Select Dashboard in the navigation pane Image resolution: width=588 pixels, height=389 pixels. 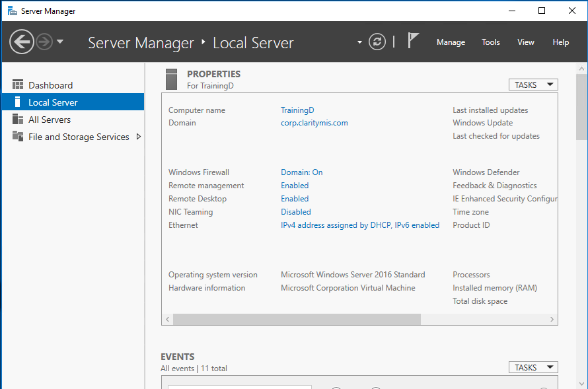(73, 85)
